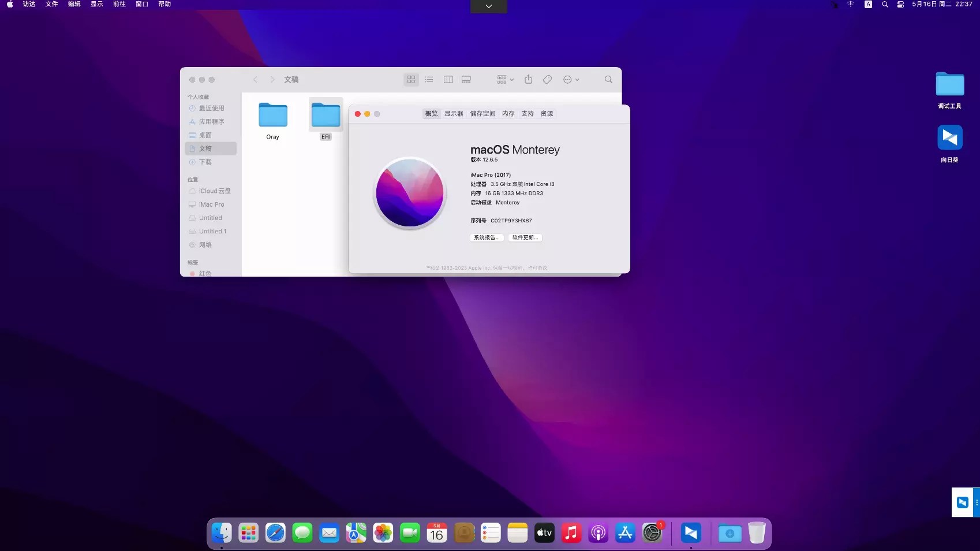Expand the Finder grouping options dropdown
Screen dimensions: 980x551
point(504,79)
